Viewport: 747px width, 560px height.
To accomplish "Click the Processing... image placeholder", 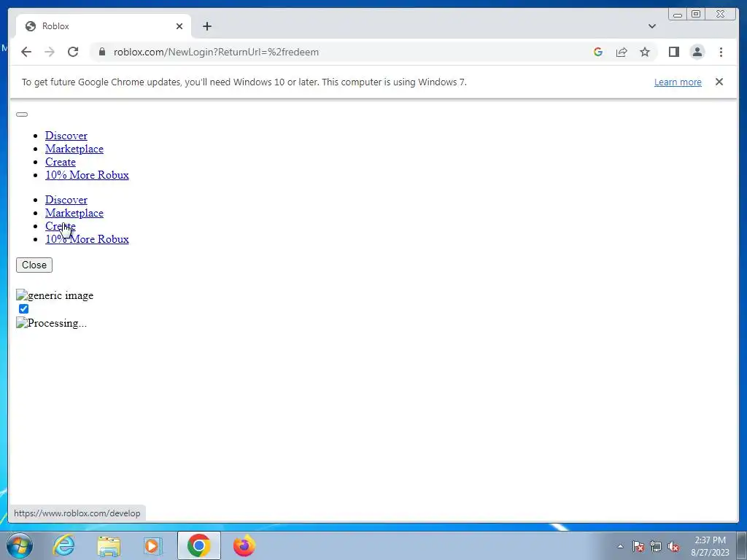I will 52,323.
